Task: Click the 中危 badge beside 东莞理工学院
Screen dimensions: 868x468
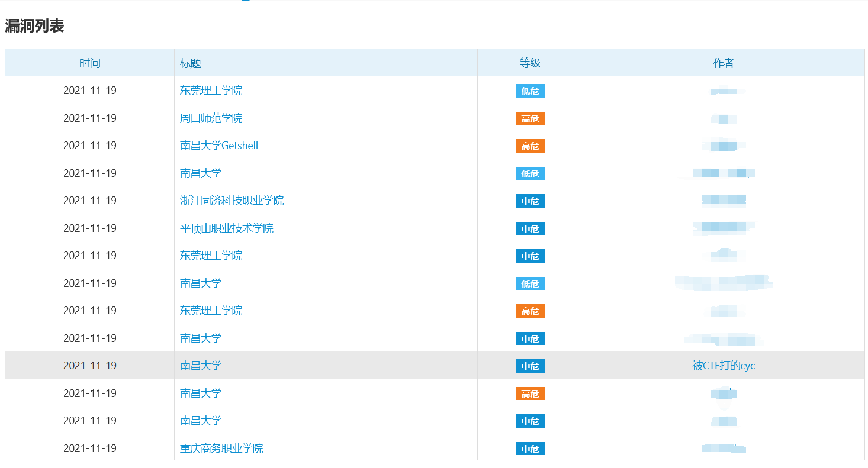Action: (x=530, y=256)
